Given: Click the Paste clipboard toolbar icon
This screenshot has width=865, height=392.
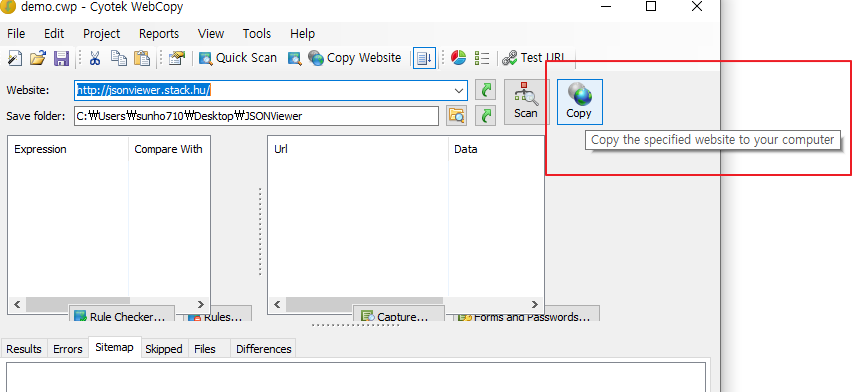Looking at the screenshot, I should (x=142, y=58).
